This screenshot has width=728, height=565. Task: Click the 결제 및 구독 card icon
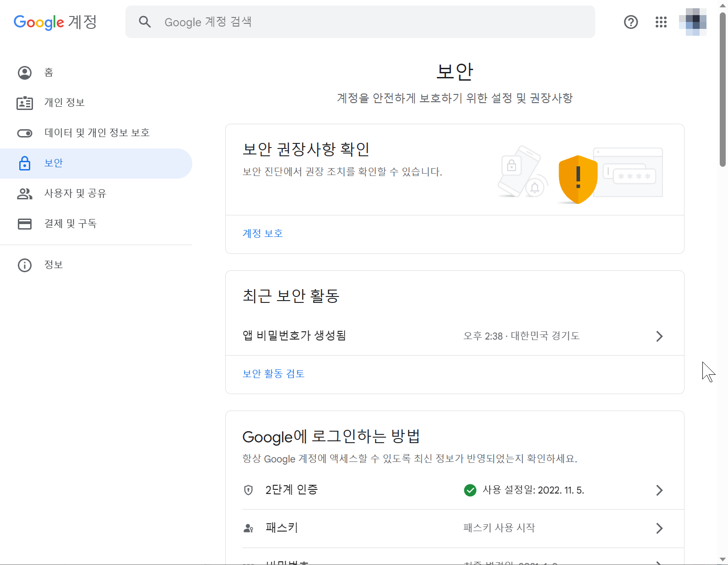(x=25, y=224)
